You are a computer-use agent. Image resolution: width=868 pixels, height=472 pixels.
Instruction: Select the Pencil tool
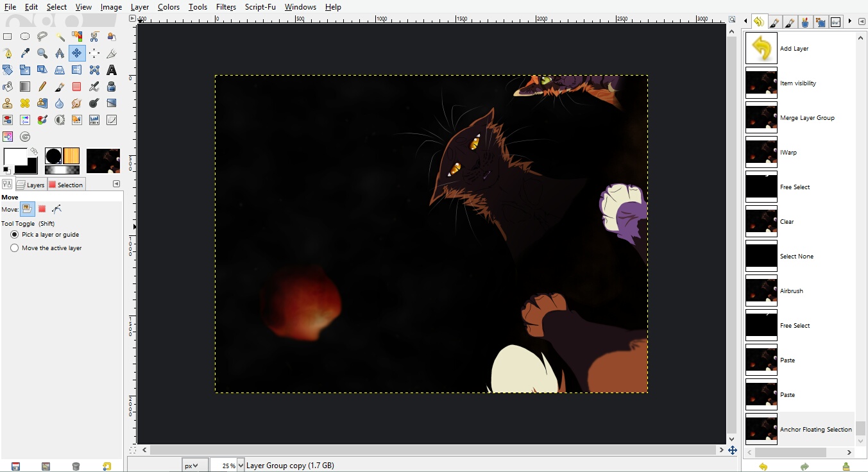pyautogui.click(x=42, y=87)
